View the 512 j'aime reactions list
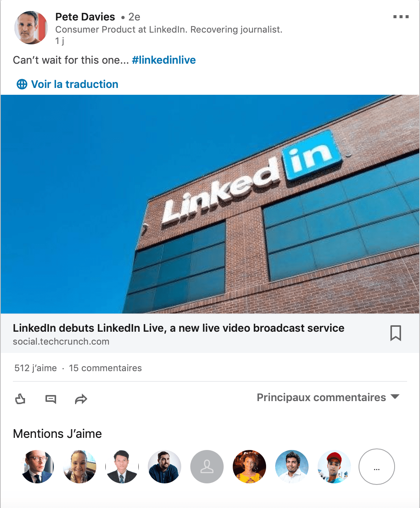The height and width of the screenshot is (508, 420). (x=36, y=368)
